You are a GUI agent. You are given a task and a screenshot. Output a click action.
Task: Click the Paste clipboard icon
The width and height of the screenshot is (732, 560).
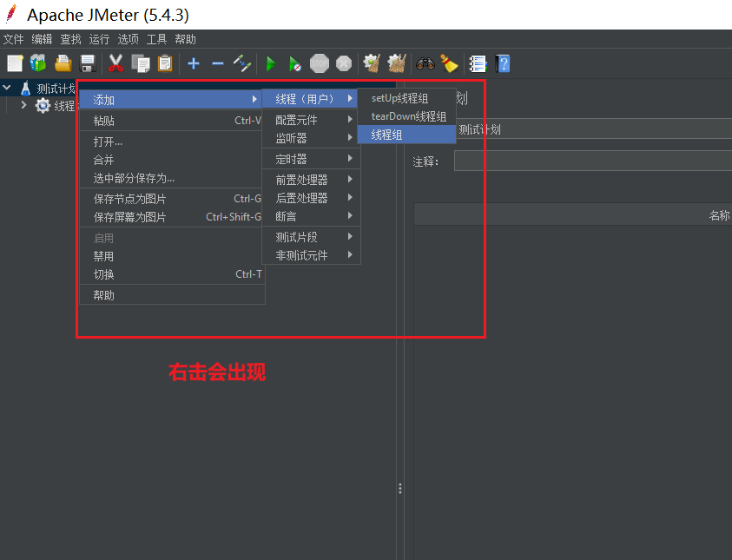(x=165, y=63)
